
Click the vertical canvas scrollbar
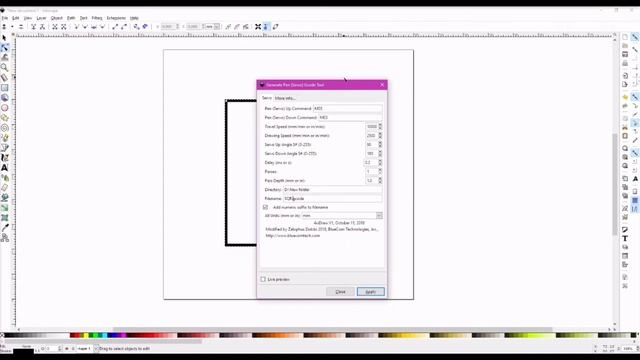[x=615, y=184]
